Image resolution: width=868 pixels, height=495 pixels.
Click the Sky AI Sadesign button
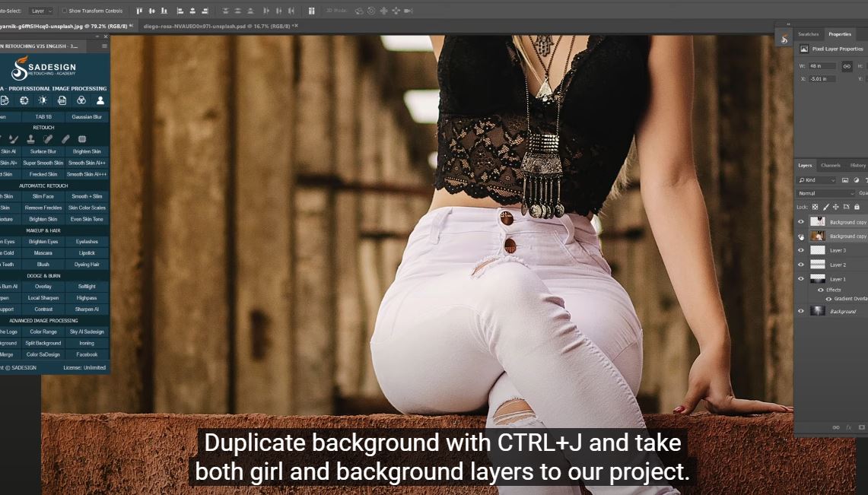[x=87, y=332]
